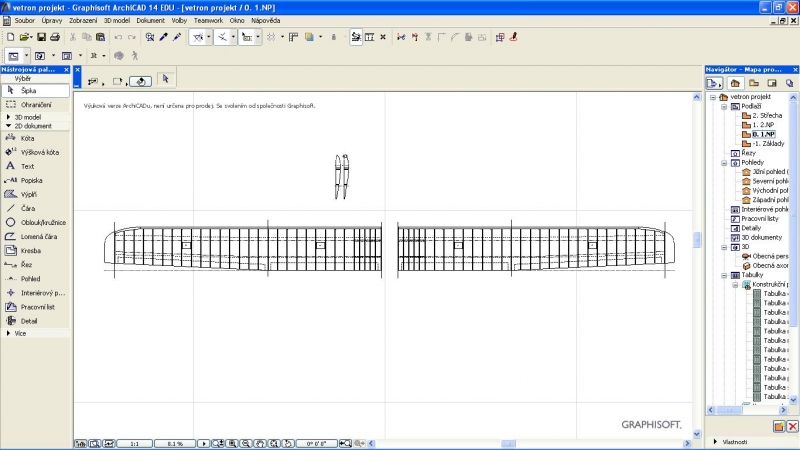Expand the Vlastnosti panel in Navigator
The height and width of the screenshot is (450, 800).
(715, 441)
